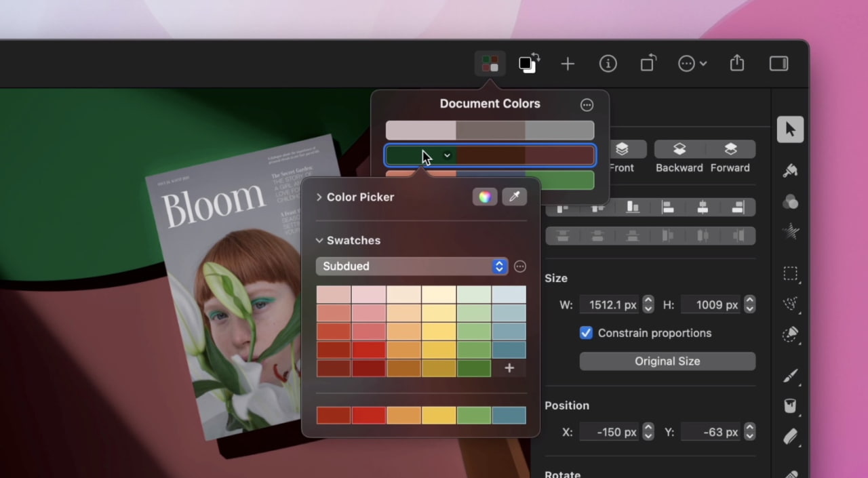
Task: Toggle the sidebar visibility control
Action: pyautogui.click(x=778, y=63)
